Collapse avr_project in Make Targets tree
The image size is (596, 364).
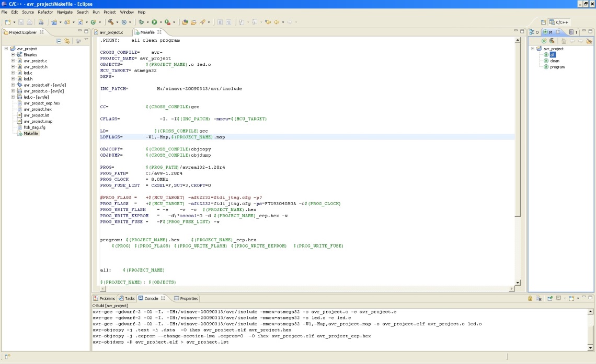(x=533, y=49)
